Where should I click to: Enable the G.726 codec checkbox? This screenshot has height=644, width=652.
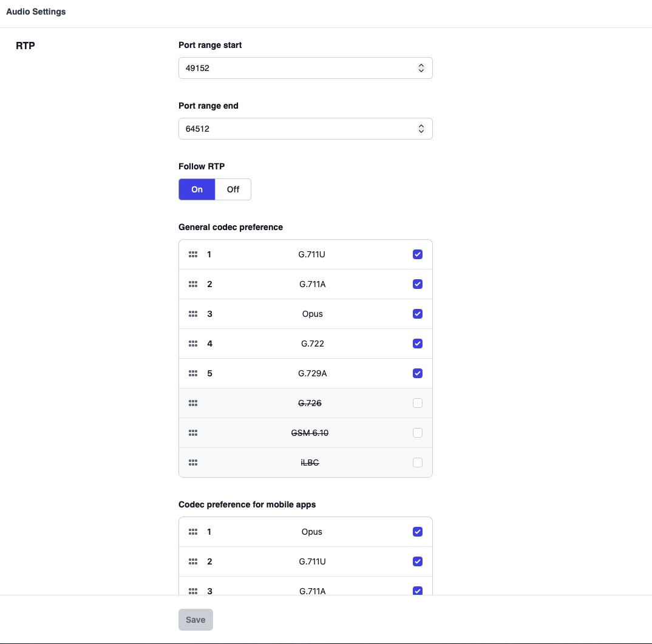[418, 403]
